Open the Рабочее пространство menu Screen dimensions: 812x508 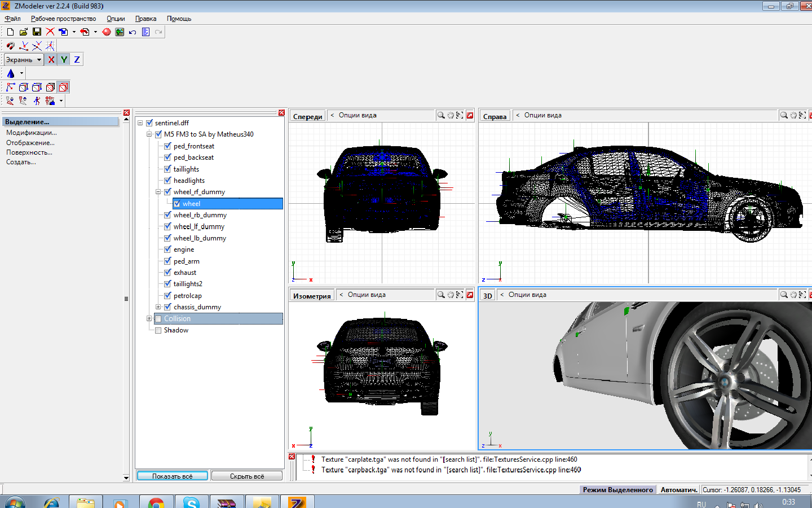pos(63,19)
